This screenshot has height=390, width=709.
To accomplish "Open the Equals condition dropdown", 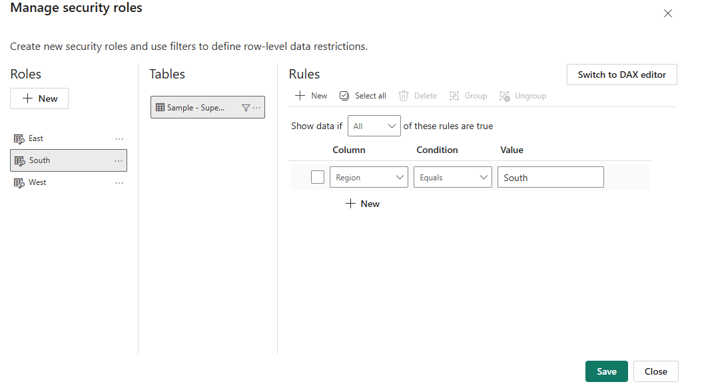I will coord(452,177).
